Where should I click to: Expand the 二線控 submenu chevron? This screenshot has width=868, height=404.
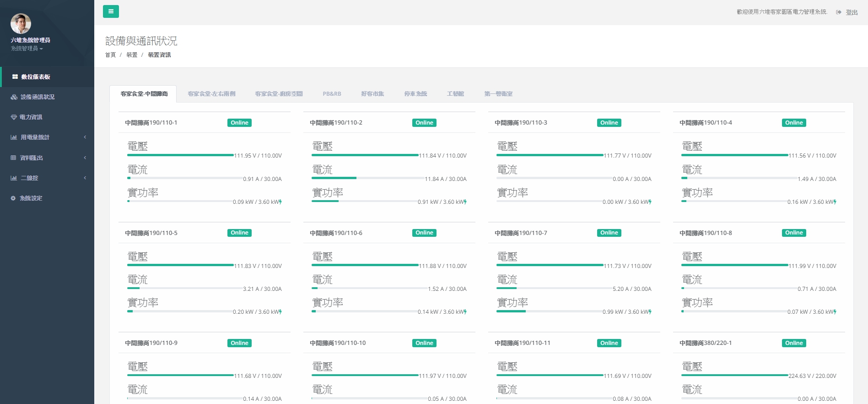tap(85, 178)
